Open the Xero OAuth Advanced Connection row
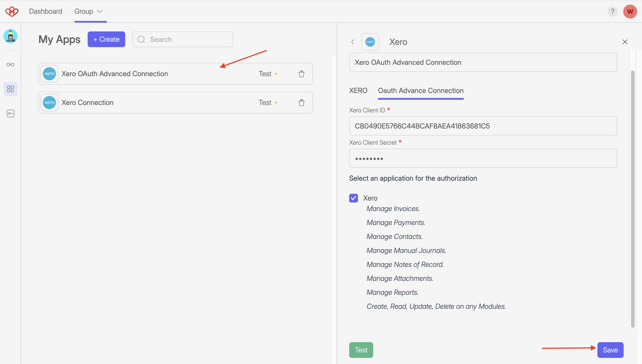 click(x=176, y=74)
